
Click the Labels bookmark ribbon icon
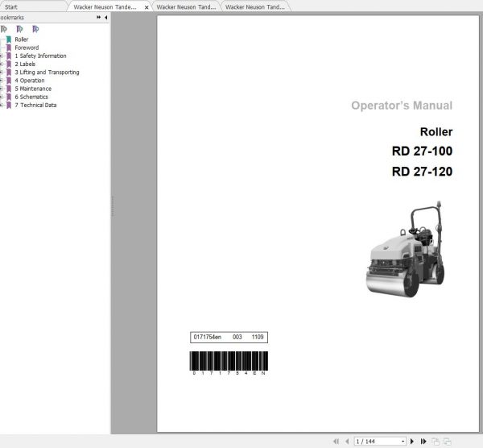click(x=9, y=64)
